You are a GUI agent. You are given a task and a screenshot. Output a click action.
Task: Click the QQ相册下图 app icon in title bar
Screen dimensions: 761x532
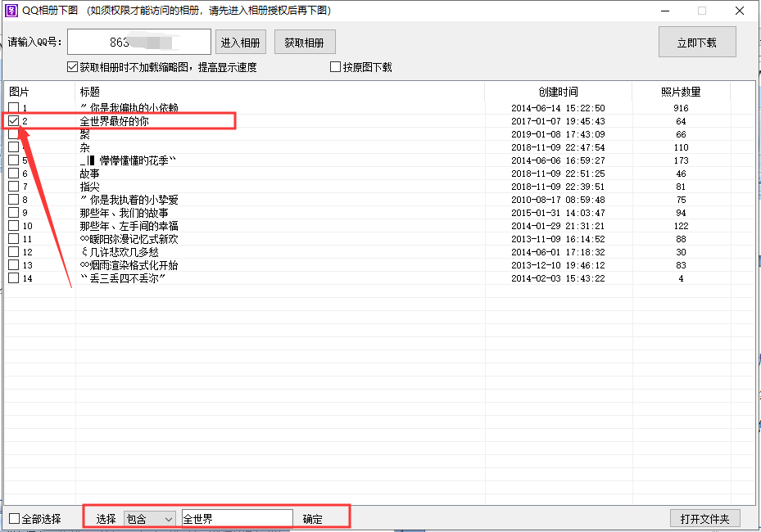11,10
